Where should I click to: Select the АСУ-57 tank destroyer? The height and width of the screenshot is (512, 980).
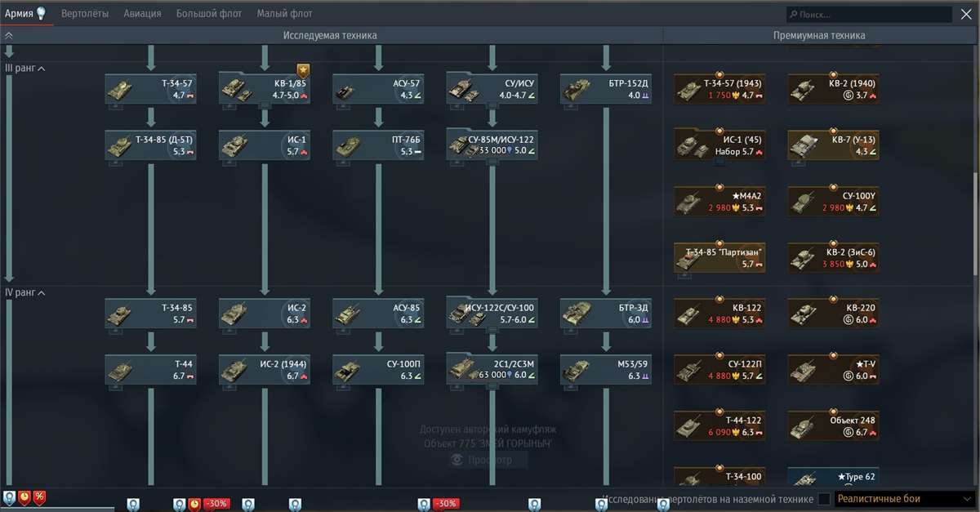click(x=377, y=90)
